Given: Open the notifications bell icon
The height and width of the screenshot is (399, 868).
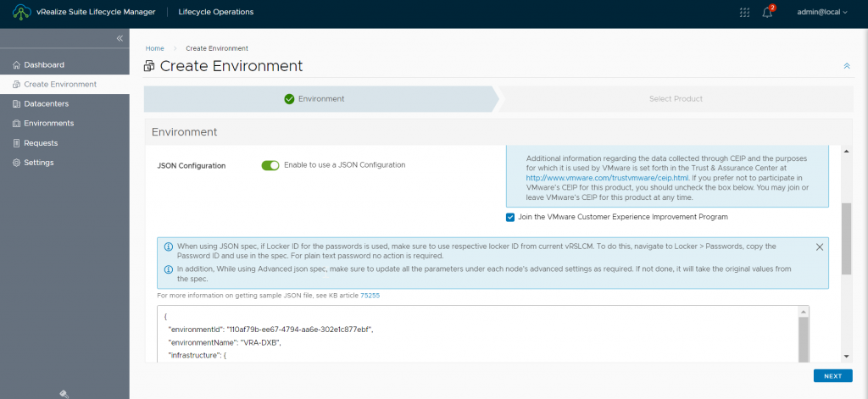Looking at the screenshot, I should click(767, 12).
